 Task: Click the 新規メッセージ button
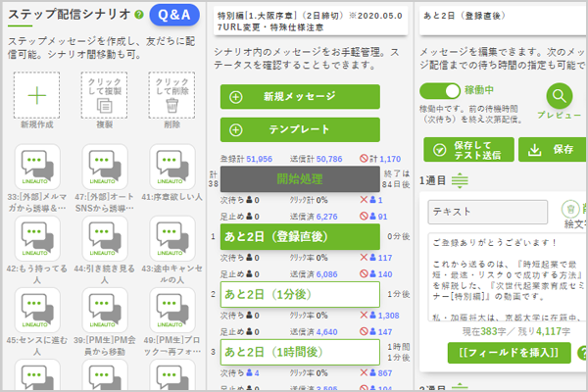pyautogui.click(x=299, y=96)
